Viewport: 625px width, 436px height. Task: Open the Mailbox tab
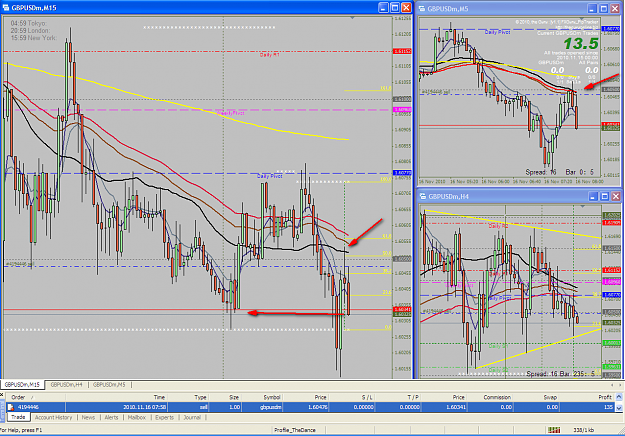click(x=137, y=418)
